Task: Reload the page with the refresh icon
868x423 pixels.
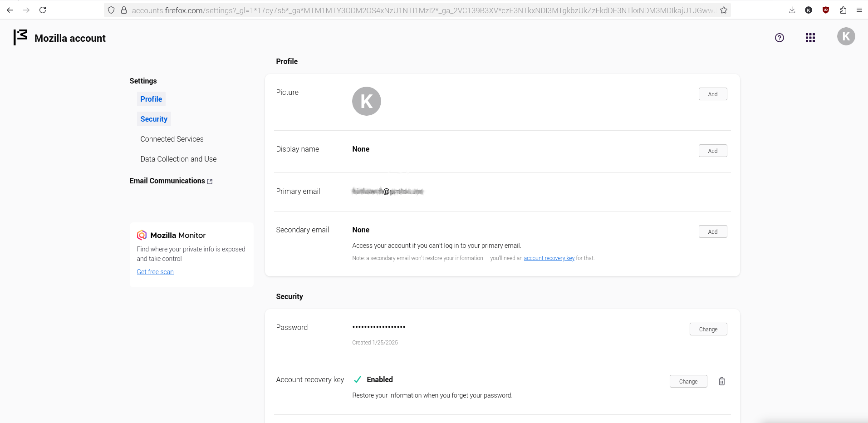Action: 43,10
